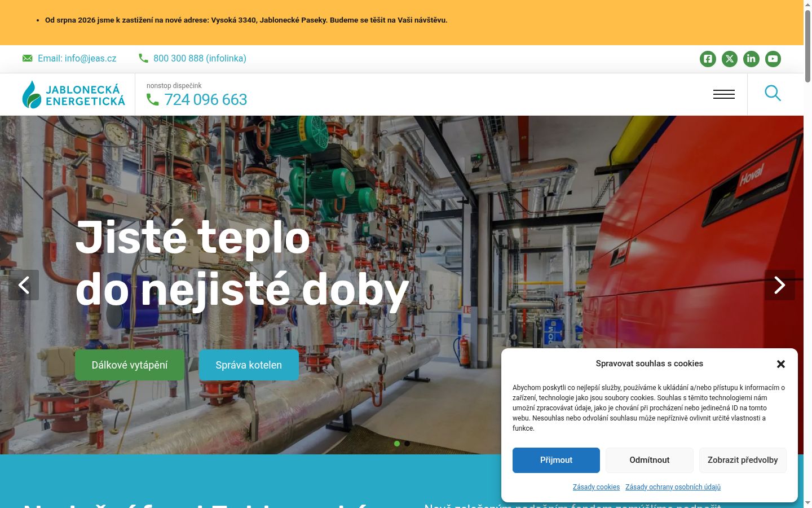
Task: Advance to next slide with right arrow
Action: 780,285
